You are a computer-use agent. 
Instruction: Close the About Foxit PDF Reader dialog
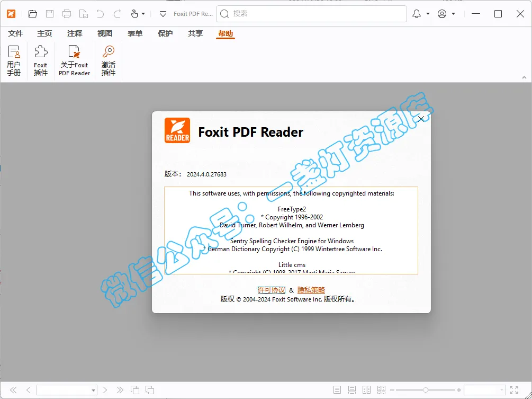[x=421, y=119]
